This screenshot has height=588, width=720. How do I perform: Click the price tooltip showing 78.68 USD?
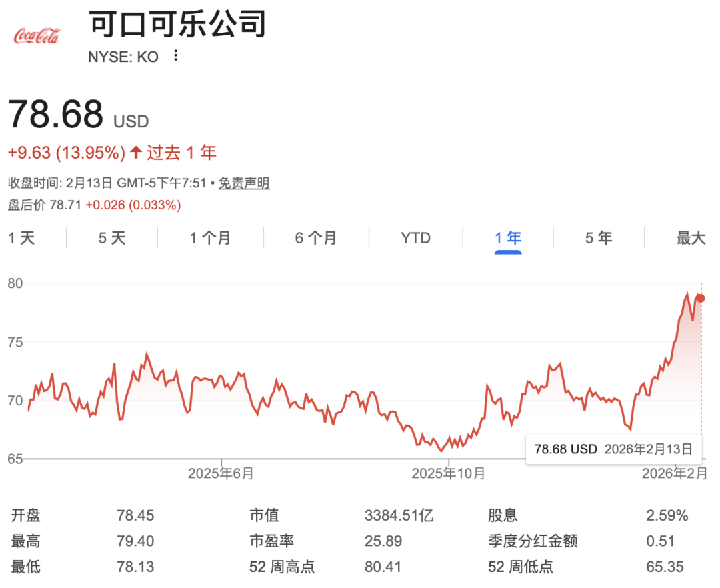click(x=613, y=449)
